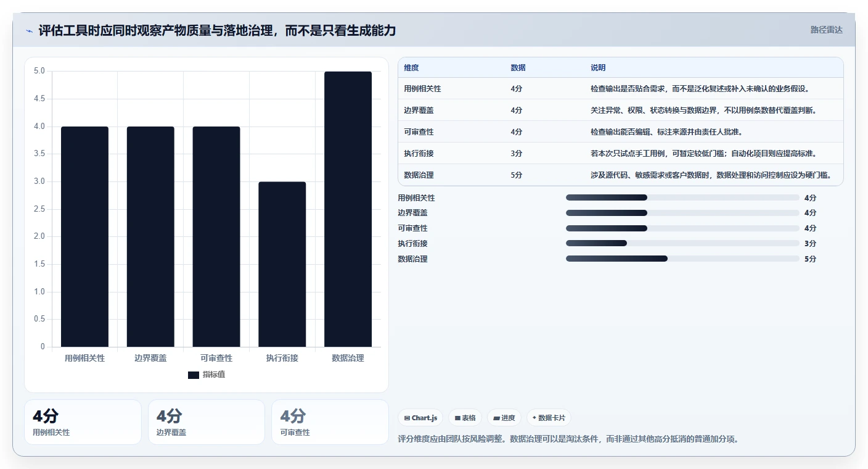Click the small icon before the page title
Image resolution: width=868 pixels, height=469 pixels.
[29, 31]
